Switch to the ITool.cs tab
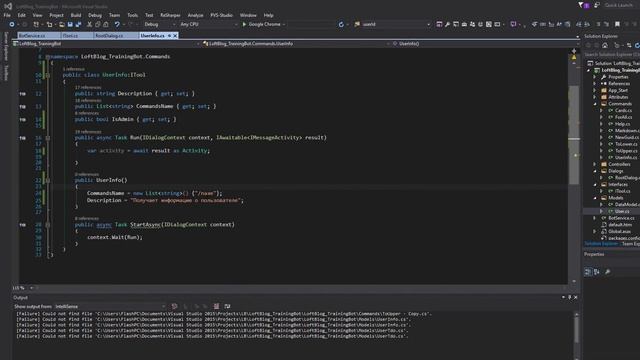 coord(77,36)
